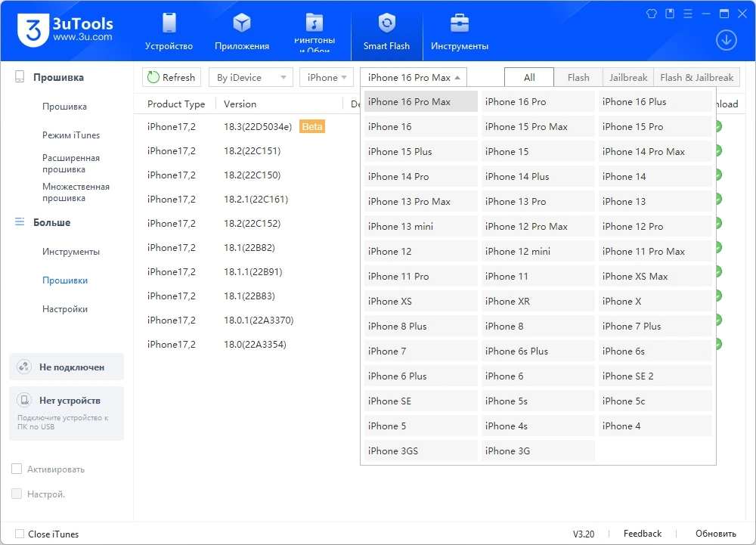Choose iPhone 16 Plus from list
This screenshot has height=545, width=756.
(x=655, y=102)
